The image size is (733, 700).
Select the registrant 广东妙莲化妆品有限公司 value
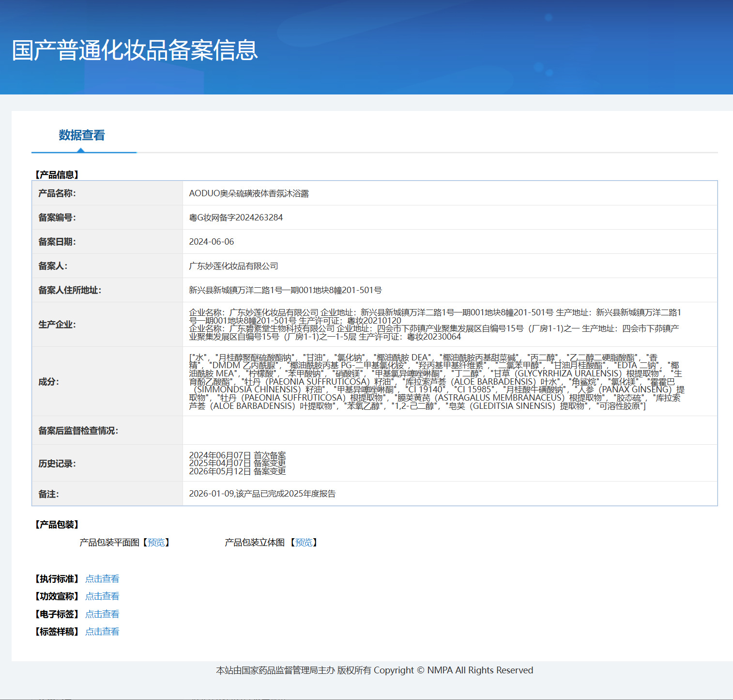[x=233, y=266]
